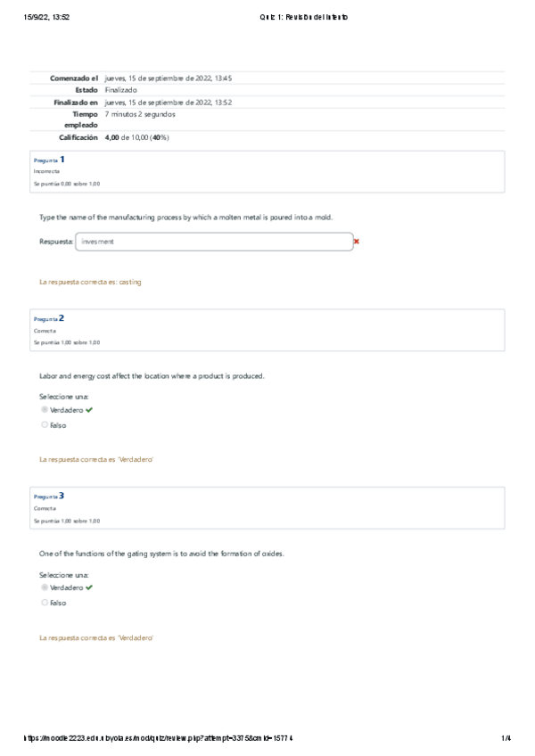The height and width of the screenshot is (756, 535).
Task: Click the Finalizado status text
Action: tap(121, 90)
